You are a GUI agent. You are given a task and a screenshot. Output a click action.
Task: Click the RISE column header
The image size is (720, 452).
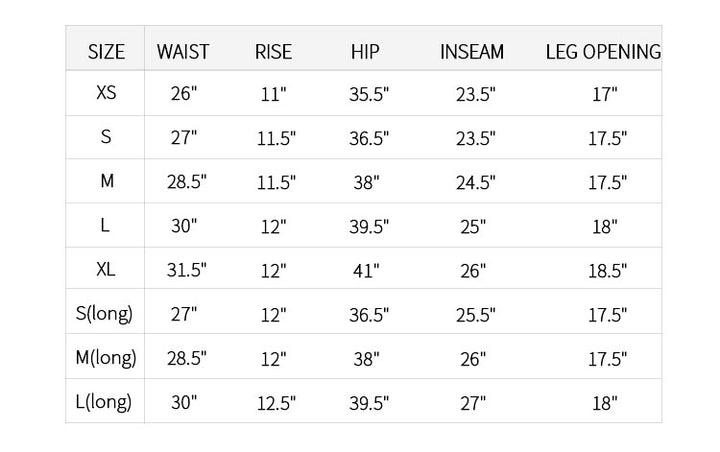[273, 52]
